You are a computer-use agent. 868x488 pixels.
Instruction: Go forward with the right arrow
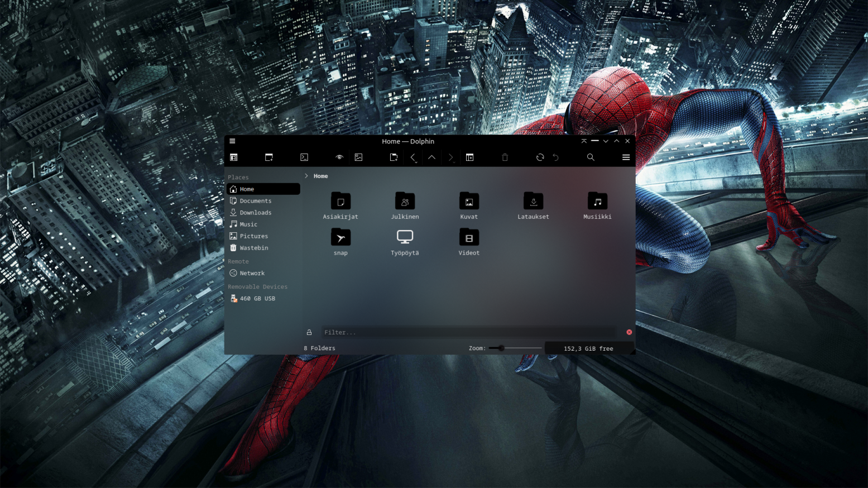point(450,157)
